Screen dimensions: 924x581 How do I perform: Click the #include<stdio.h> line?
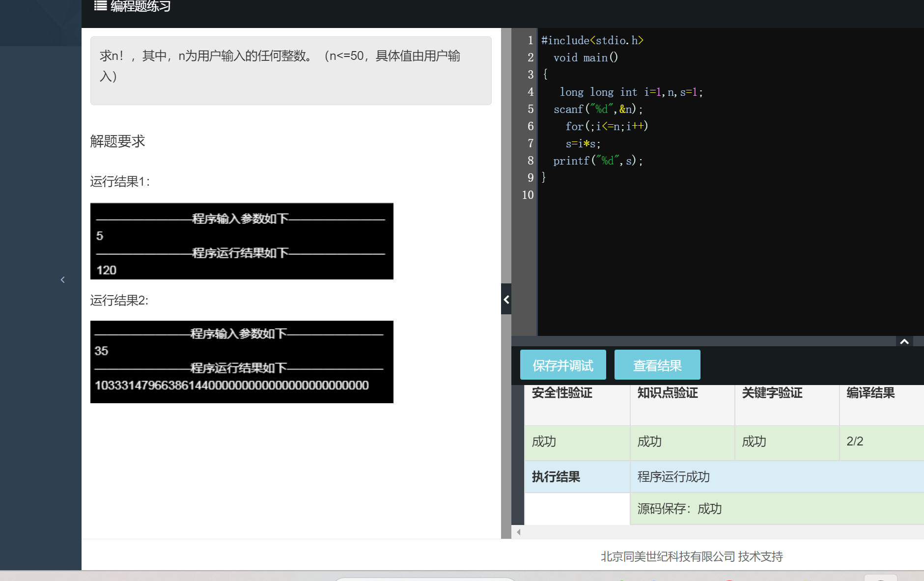point(592,40)
